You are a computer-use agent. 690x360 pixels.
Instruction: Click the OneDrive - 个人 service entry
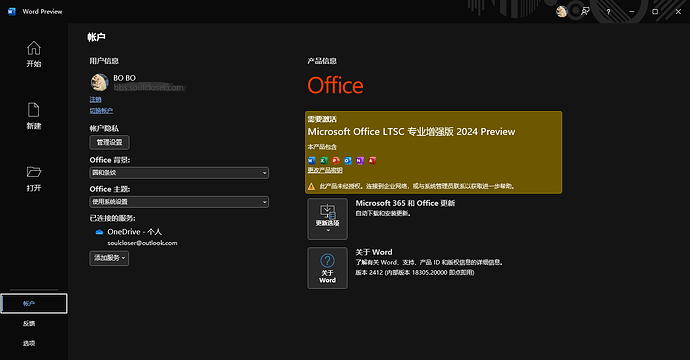[134, 232]
